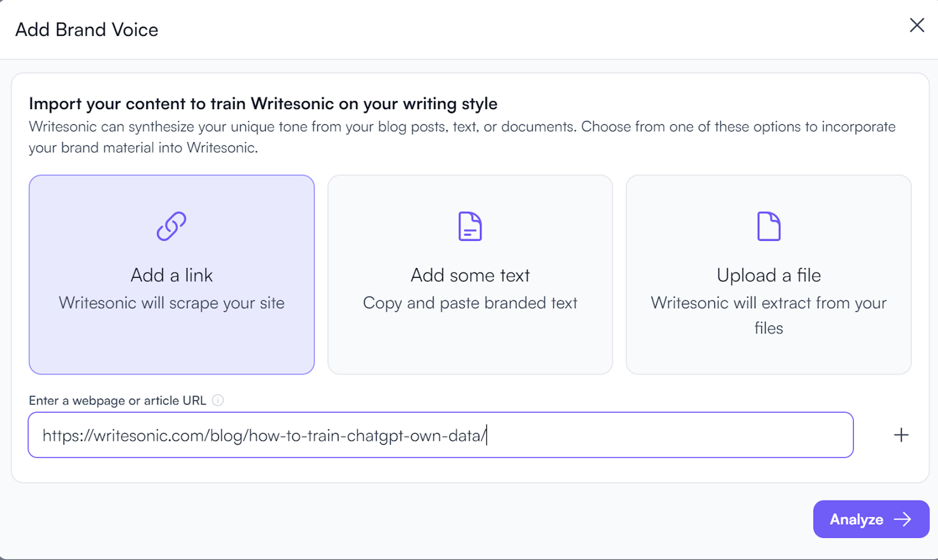This screenshot has width=938, height=560.
Task: Click the plus icon to add another URL
Action: (x=901, y=435)
